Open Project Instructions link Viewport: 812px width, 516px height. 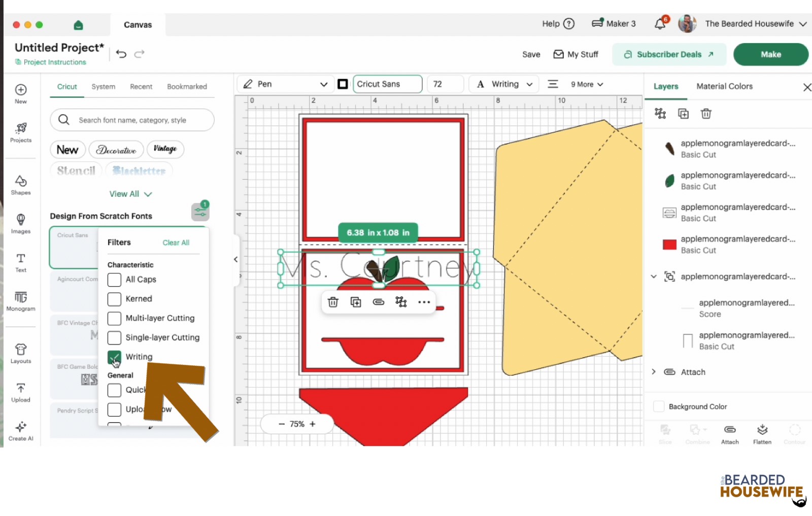(51, 62)
